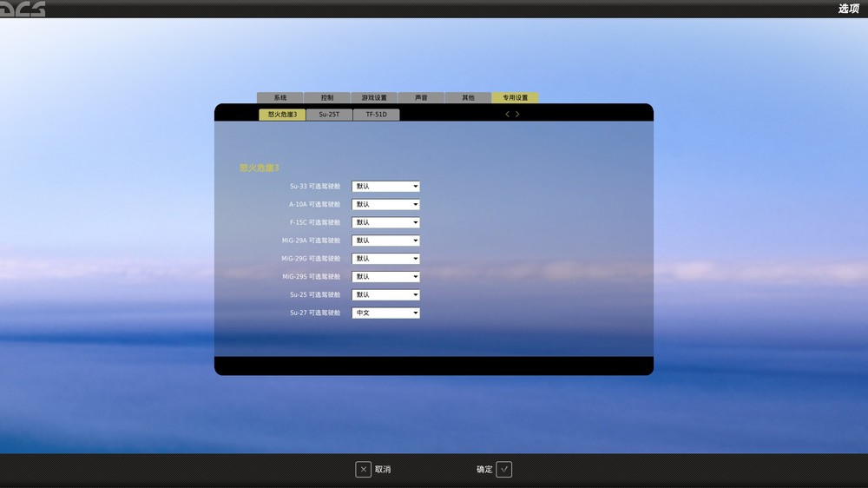Click the Su-33 可选驾驶舱 label

(x=315, y=187)
